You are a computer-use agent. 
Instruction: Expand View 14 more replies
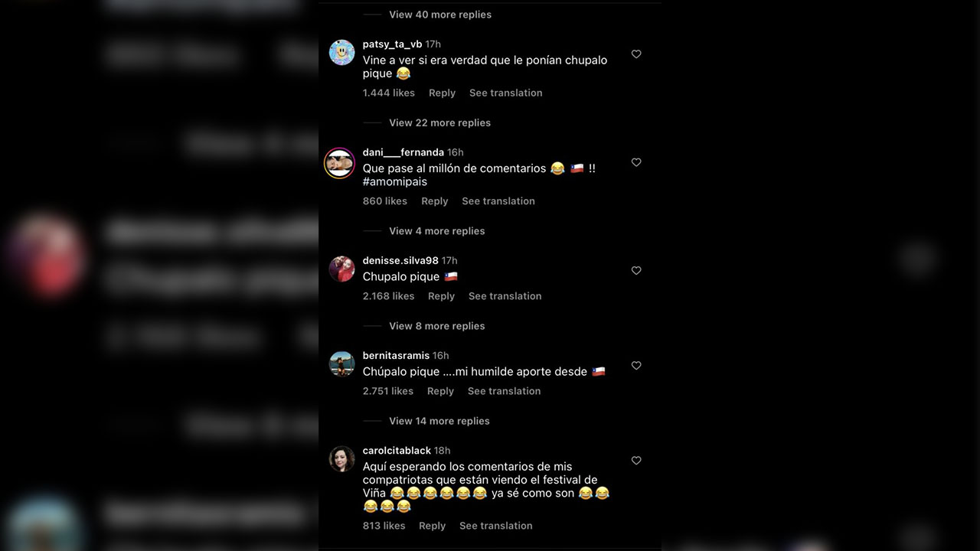coord(439,421)
